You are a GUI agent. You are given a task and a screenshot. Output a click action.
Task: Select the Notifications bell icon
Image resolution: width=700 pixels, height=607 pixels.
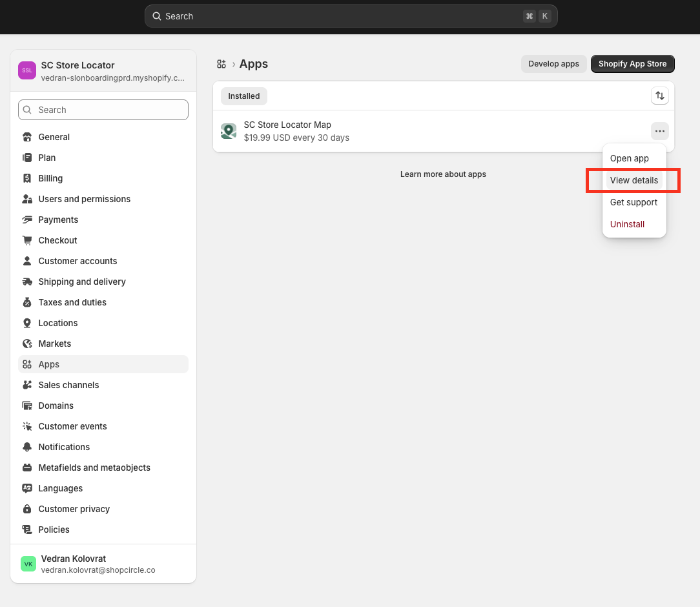27,447
